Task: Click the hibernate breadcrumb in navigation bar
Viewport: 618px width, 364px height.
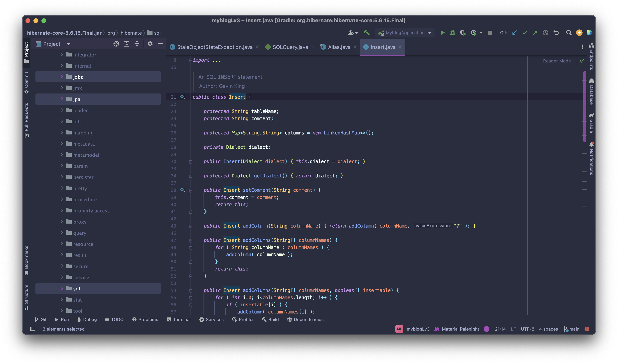Action: (131, 33)
